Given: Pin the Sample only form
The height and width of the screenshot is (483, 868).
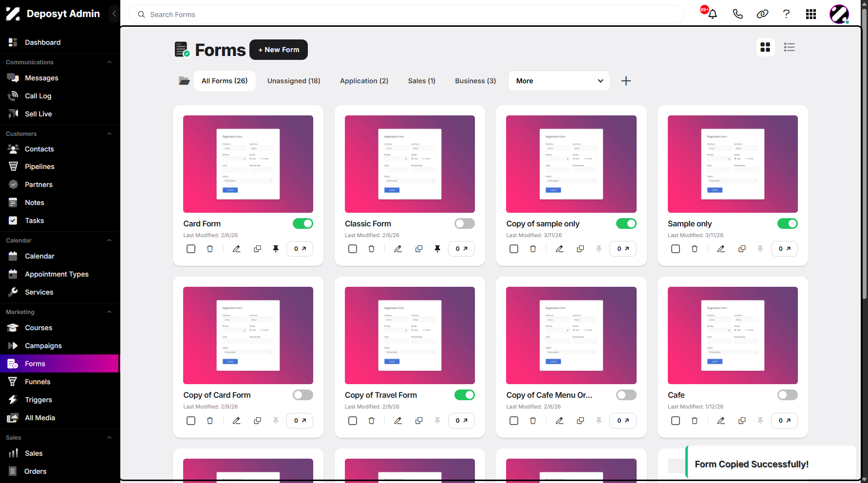Looking at the screenshot, I should point(760,249).
